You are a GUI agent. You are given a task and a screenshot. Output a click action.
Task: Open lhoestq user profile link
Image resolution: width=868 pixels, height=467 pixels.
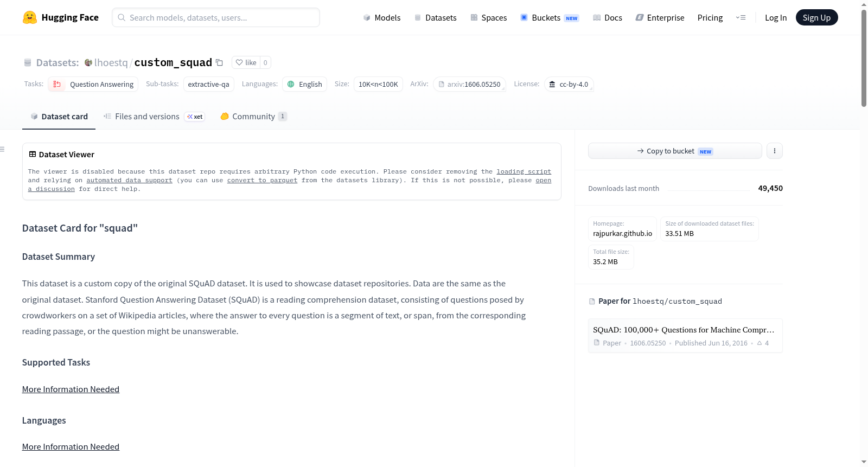[x=111, y=62]
